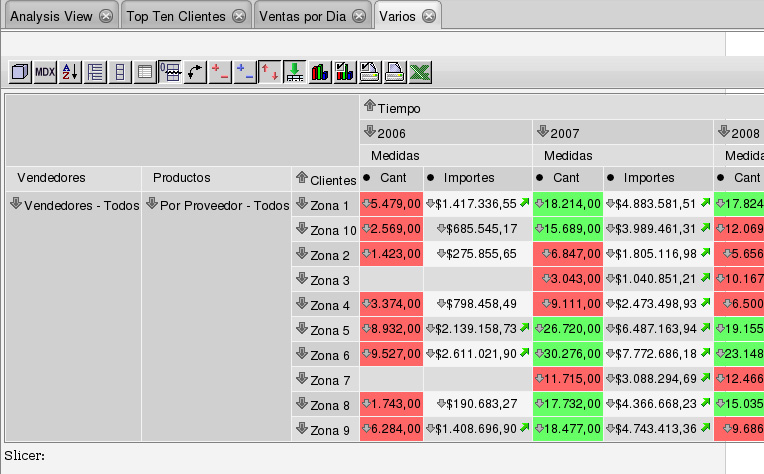Viewport: 764px width, 474px height.
Task: Show the chart using bar chart icon
Action: point(320,72)
